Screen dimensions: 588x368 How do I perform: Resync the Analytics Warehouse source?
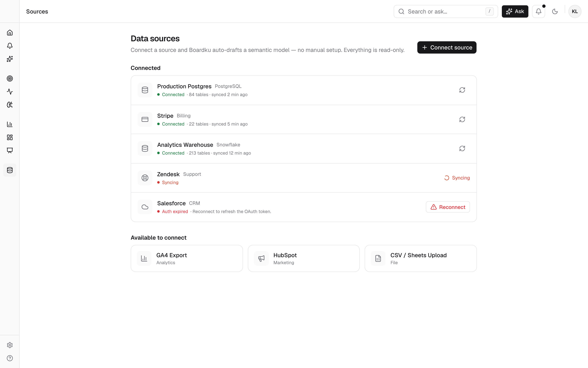[462, 148]
